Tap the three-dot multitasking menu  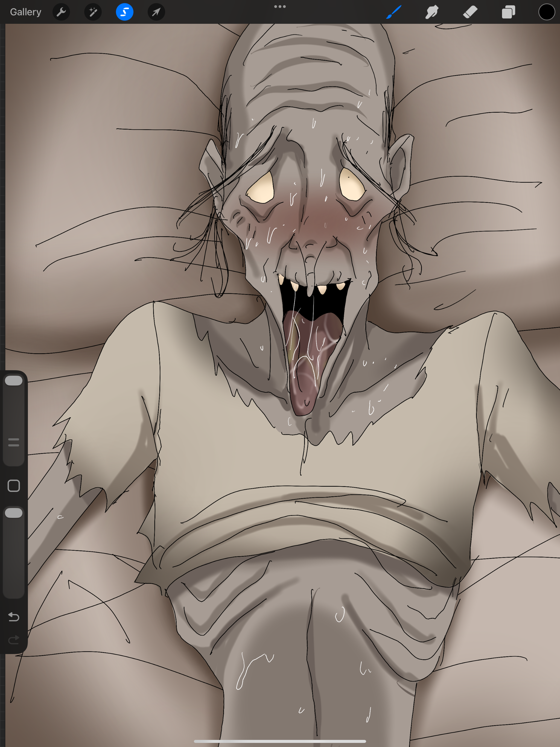280,6
